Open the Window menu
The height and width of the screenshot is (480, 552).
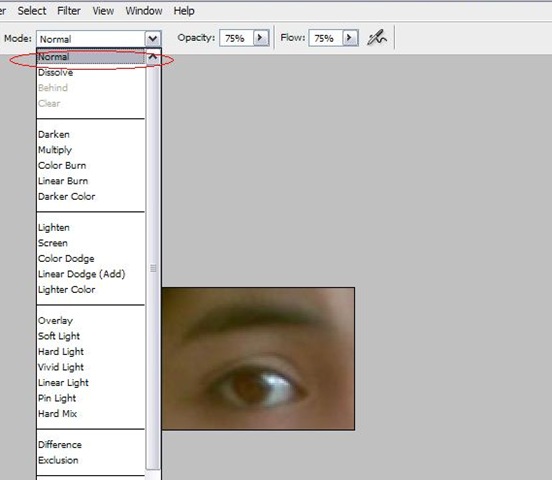click(x=144, y=11)
